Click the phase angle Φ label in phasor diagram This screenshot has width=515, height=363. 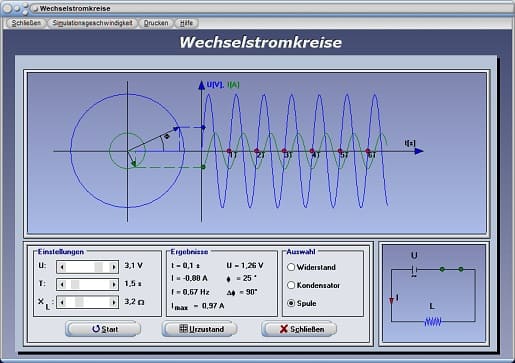coord(167,136)
